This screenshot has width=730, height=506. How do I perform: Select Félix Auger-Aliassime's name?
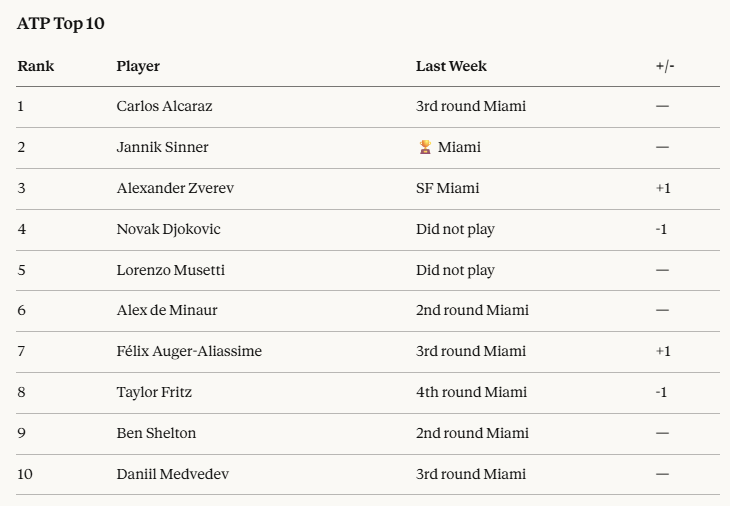pos(189,351)
